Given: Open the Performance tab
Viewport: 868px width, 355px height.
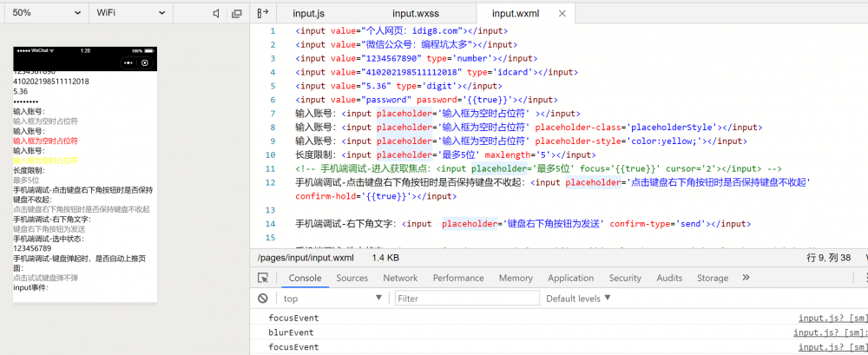Looking at the screenshot, I should coord(458,278).
